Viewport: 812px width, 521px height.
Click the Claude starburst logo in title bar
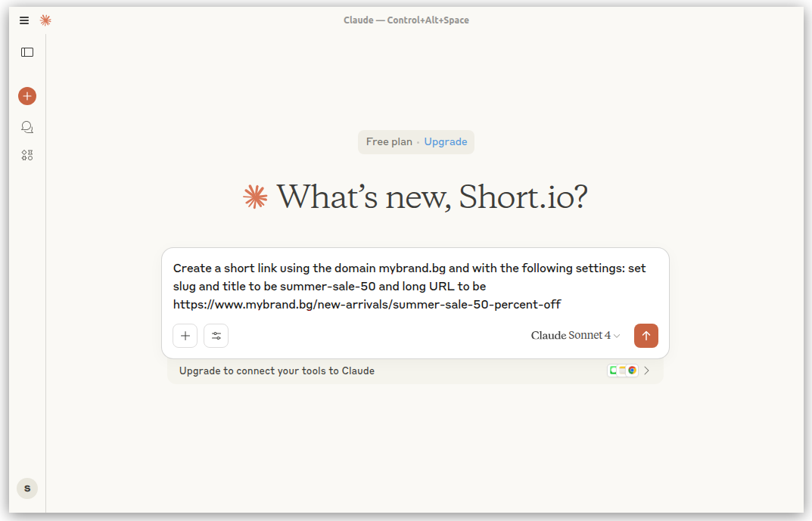(45, 20)
